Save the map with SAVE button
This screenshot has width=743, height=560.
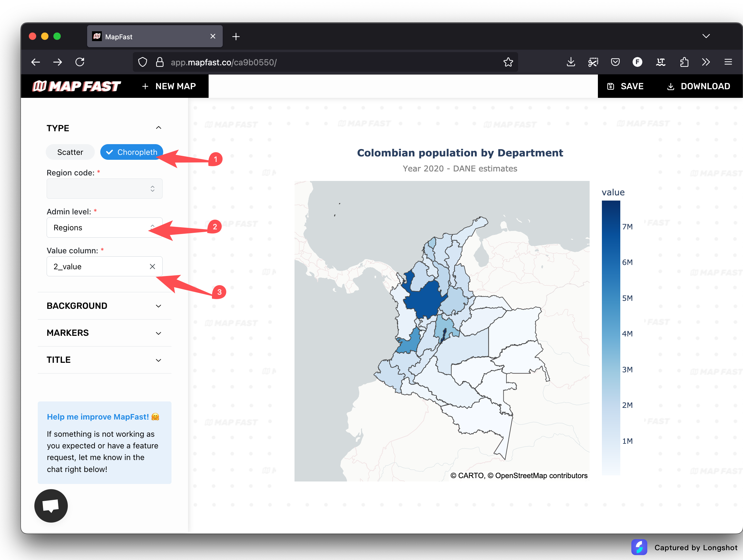pyautogui.click(x=625, y=86)
